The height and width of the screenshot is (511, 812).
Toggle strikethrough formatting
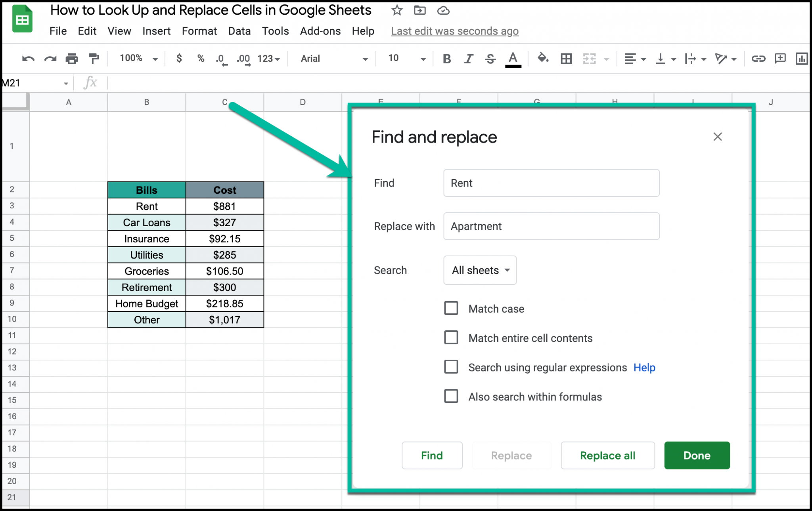[490, 59]
